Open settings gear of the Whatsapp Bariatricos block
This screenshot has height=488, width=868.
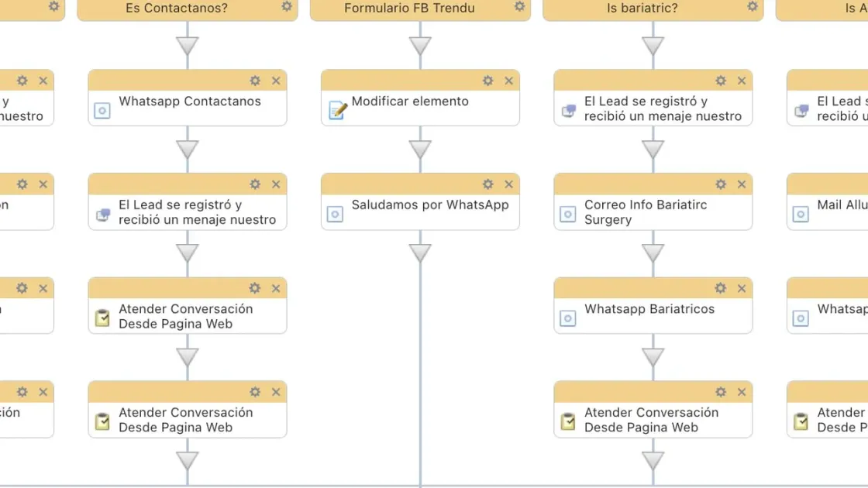[x=720, y=288]
